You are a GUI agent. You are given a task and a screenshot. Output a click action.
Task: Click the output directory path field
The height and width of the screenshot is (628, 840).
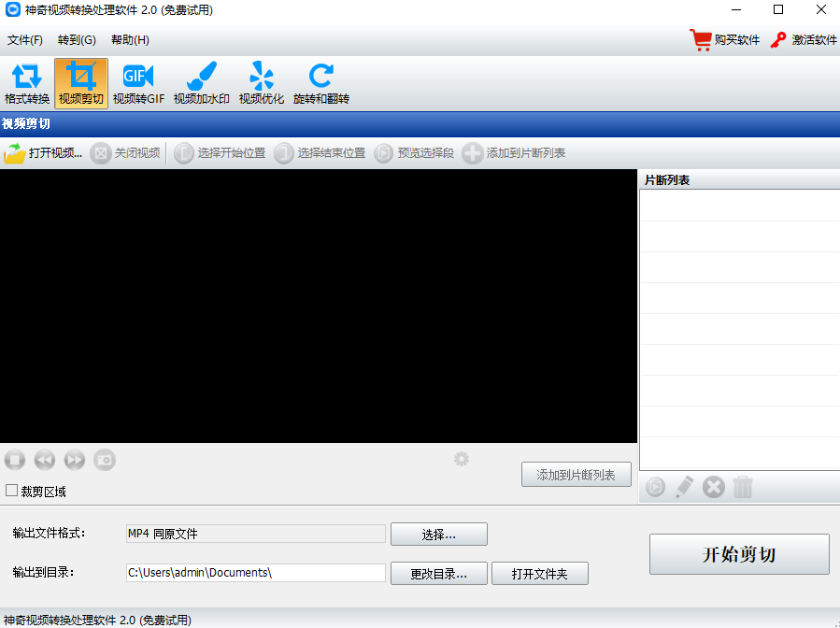[255, 573]
